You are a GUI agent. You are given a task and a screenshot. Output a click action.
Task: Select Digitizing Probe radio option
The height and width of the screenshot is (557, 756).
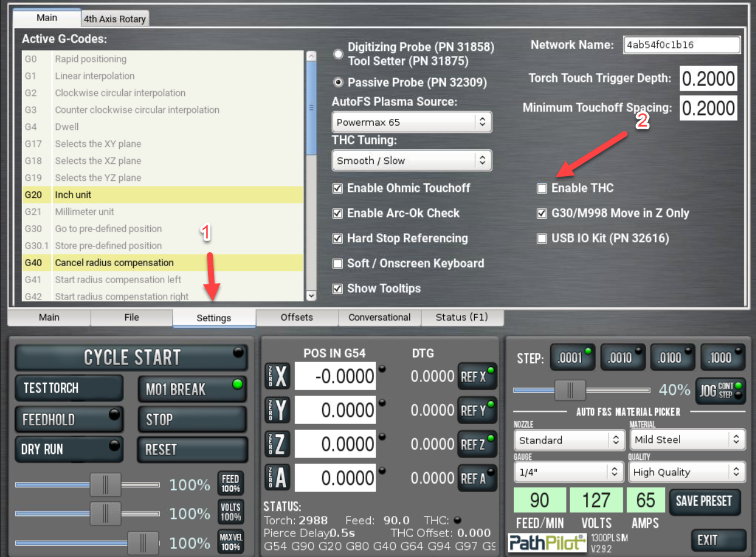point(338,54)
